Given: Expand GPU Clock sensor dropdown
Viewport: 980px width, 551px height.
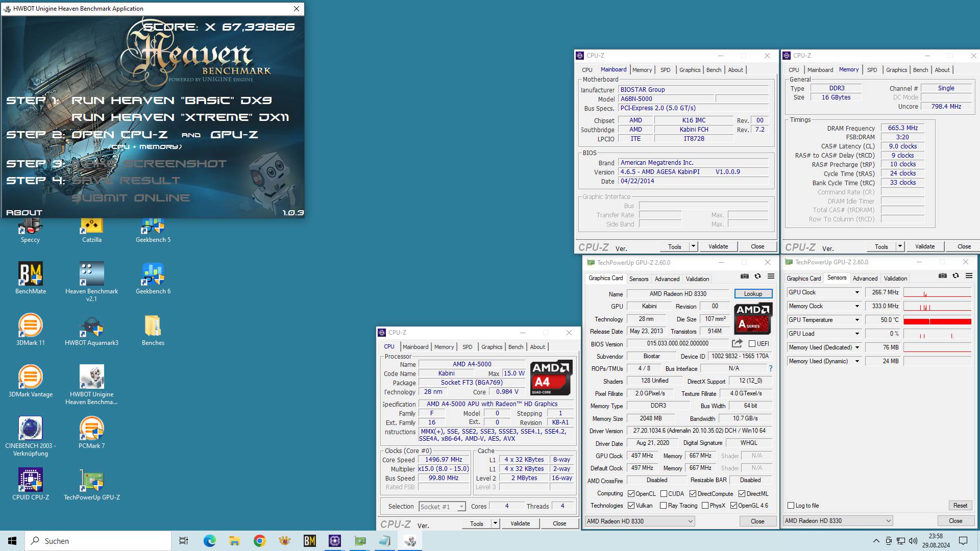Looking at the screenshot, I should tap(857, 292).
